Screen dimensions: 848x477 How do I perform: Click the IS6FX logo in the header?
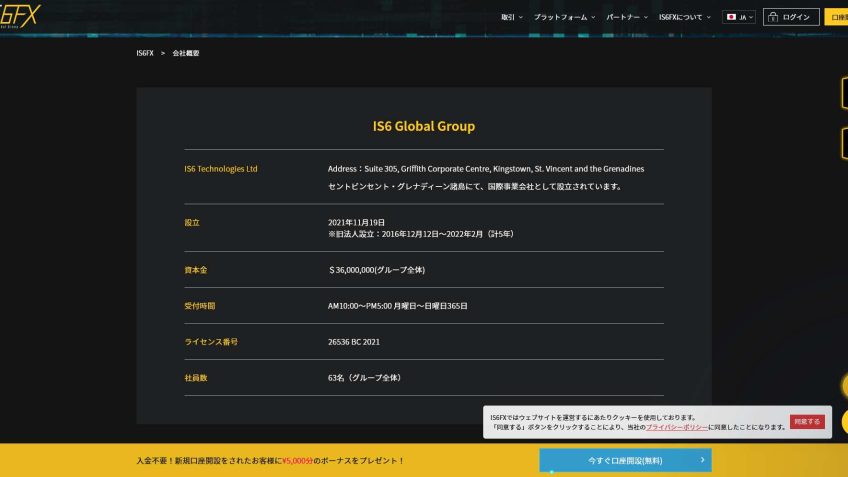[20, 16]
